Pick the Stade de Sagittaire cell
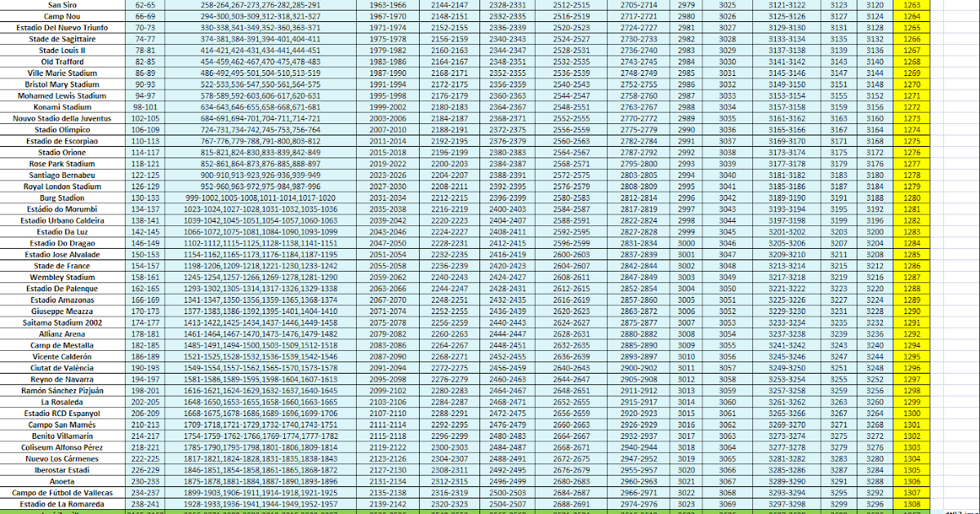 63,38
